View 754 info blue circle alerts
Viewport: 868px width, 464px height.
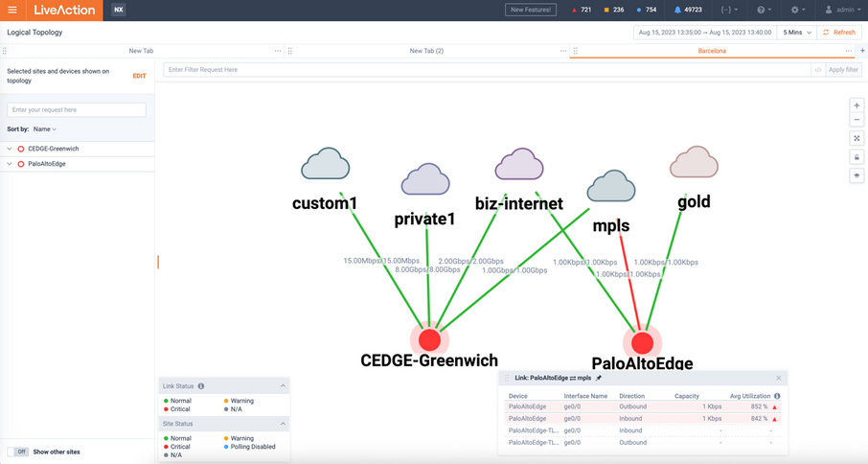(647, 10)
